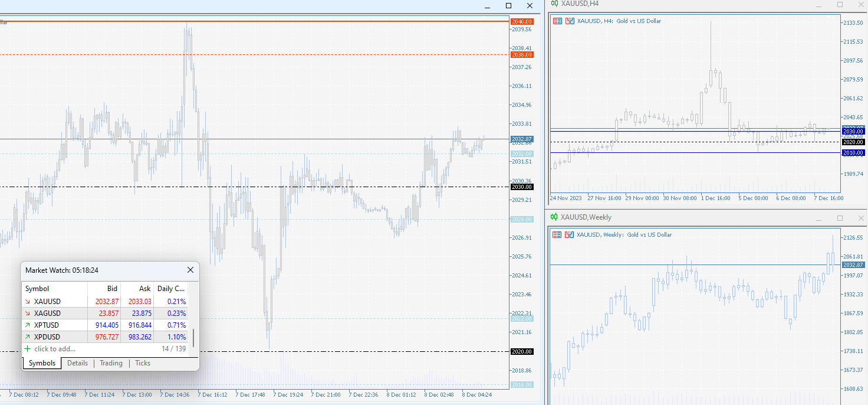This screenshot has width=868, height=405.
Task: Sort Market Watch by the Symbol column header
Action: [55, 289]
